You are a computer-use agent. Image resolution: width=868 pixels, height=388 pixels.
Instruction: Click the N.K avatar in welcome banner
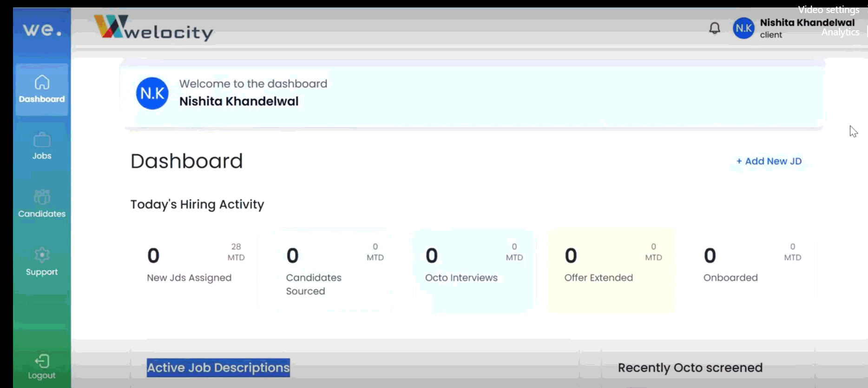click(152, 94)
